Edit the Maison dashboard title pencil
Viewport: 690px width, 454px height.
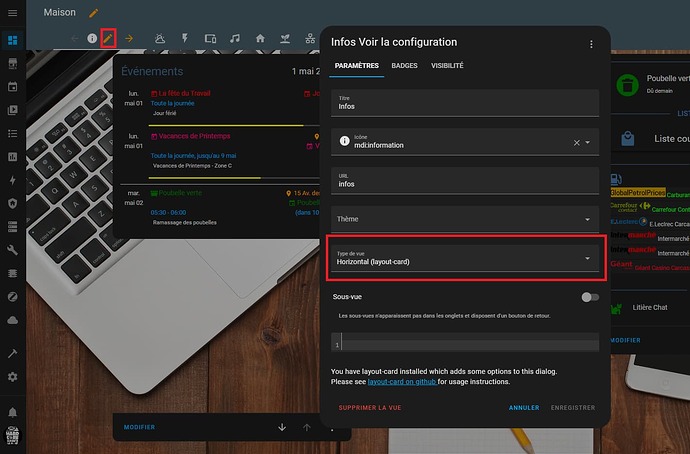click(93, 13)
